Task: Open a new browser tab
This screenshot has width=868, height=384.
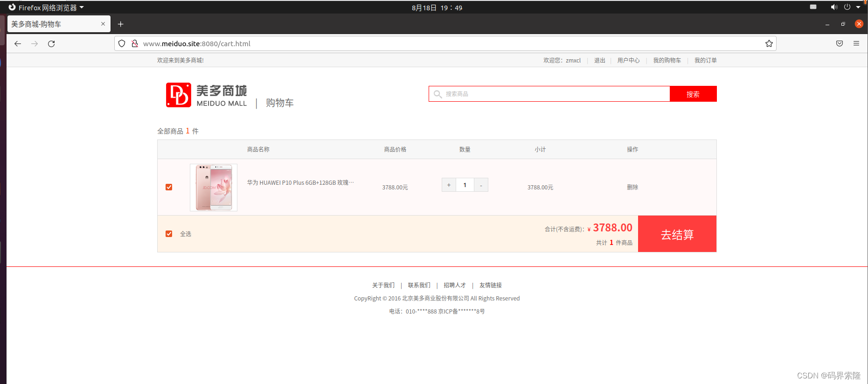Action: click(x=120, y=24)
